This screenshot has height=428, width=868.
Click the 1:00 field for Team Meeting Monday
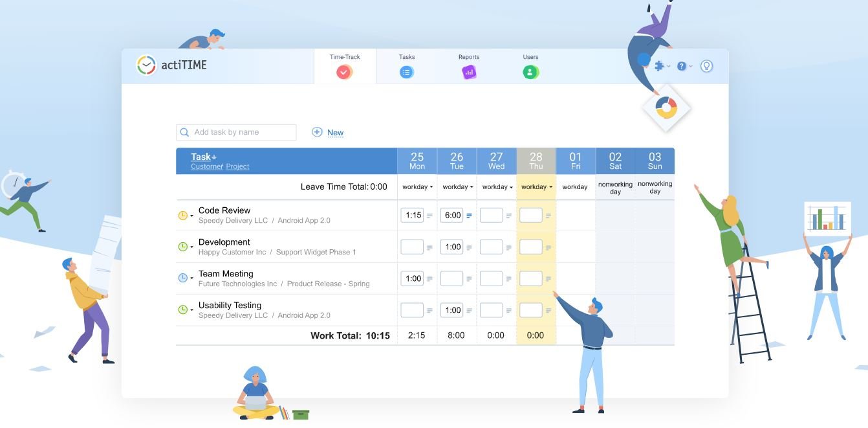(412, 278)
